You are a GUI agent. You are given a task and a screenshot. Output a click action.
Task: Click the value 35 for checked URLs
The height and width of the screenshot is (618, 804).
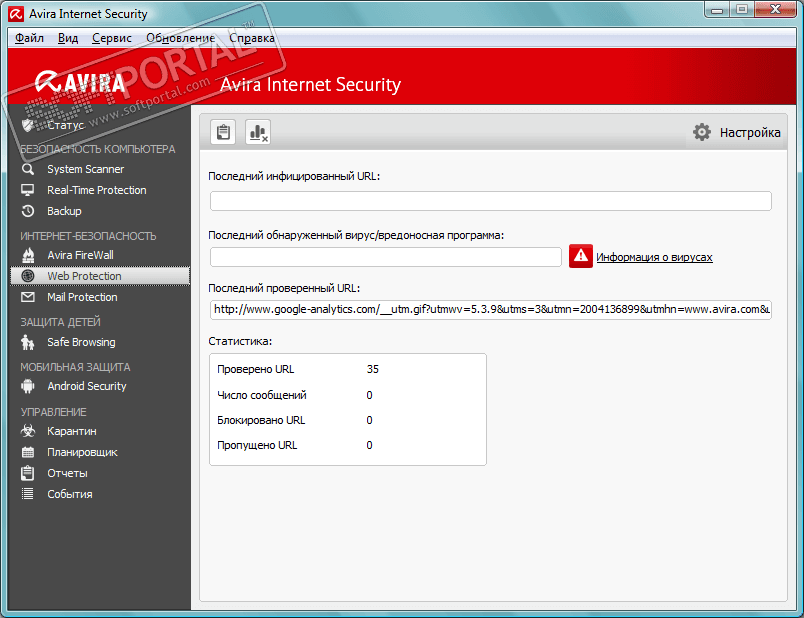[373, 369]
